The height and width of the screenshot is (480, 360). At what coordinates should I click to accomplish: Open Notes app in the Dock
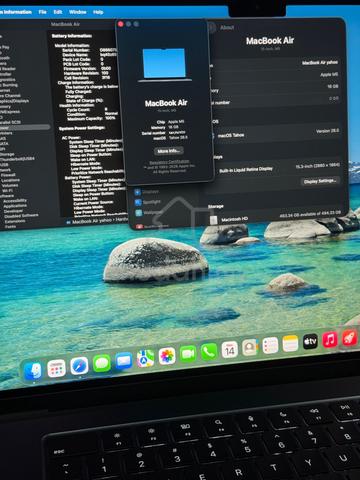[x=290, y=343]
